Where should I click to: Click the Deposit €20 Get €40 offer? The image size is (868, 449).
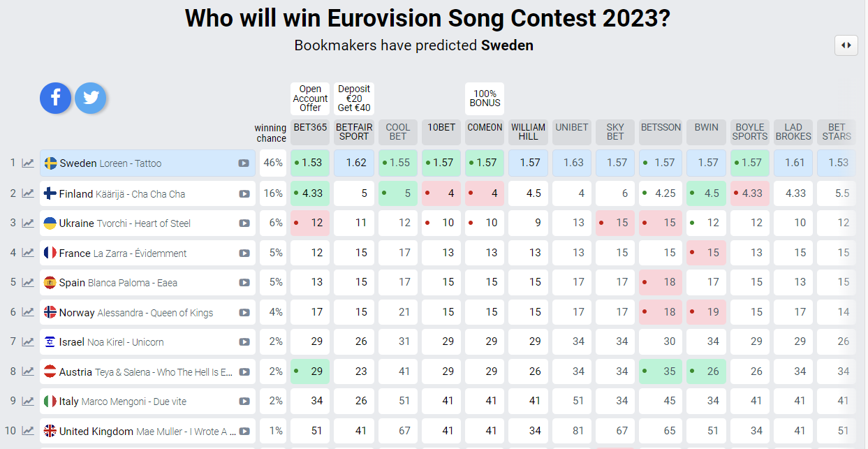pyautogui.click(x=354, y=98)
